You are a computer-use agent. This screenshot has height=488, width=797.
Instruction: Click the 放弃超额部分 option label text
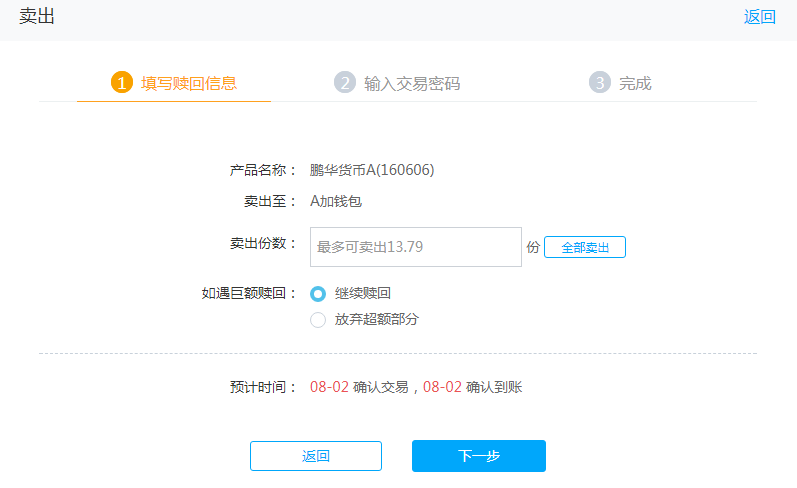tap(377, 319)
